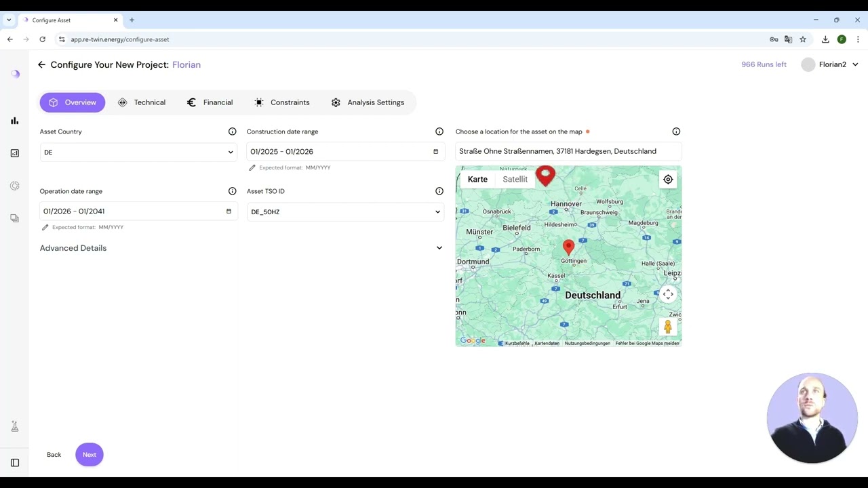This screenshot has width=868, height=488.
Task: Show info for map location chooser
Action: [676, 131]
